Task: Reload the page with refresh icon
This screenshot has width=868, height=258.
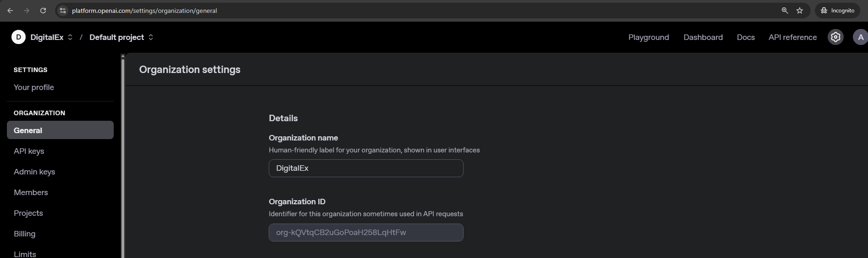Action: click(43, 11)
